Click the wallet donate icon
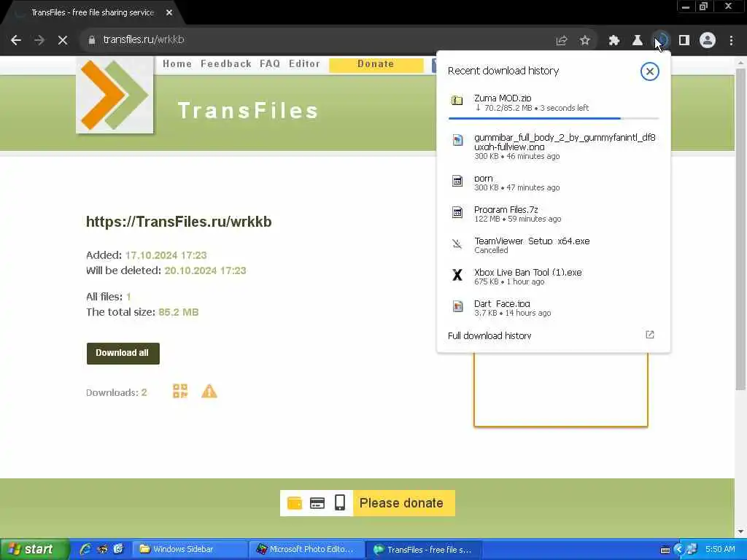Viewport: 747px width, 560px height. tap(295, 503)
